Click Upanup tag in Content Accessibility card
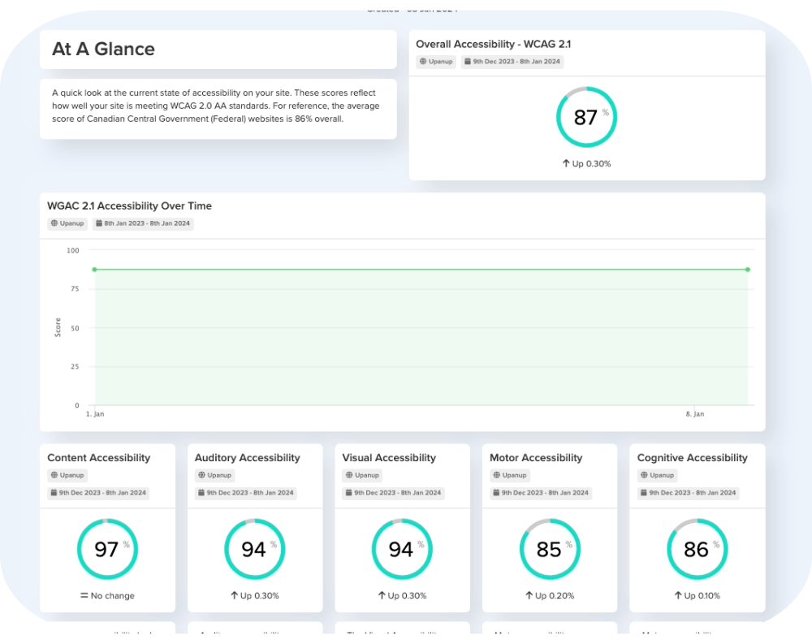812x644 pixels. tap(67, 475)
